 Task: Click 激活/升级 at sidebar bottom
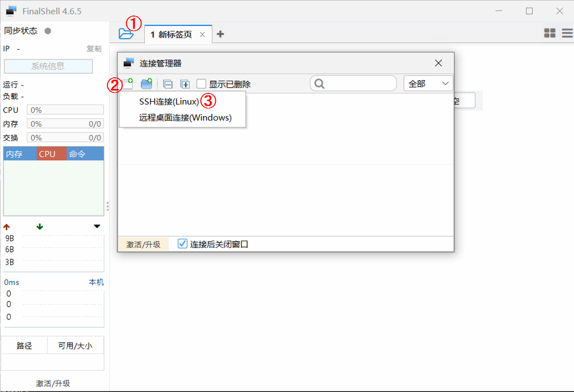click(x=53, y=383)
